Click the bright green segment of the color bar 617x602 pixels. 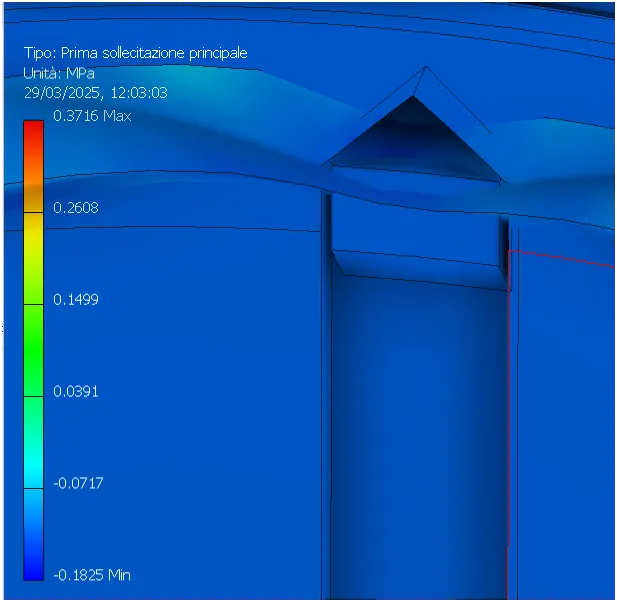pyautogui.click(x=33, y=350)
